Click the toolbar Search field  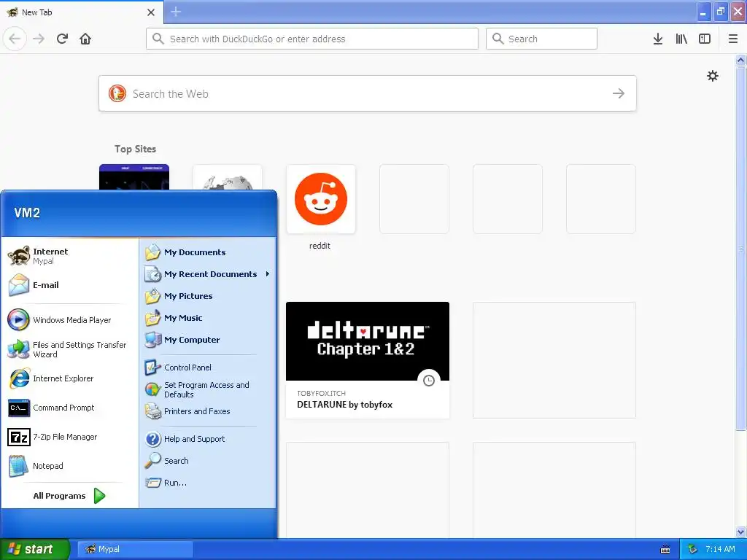[541, 39]
